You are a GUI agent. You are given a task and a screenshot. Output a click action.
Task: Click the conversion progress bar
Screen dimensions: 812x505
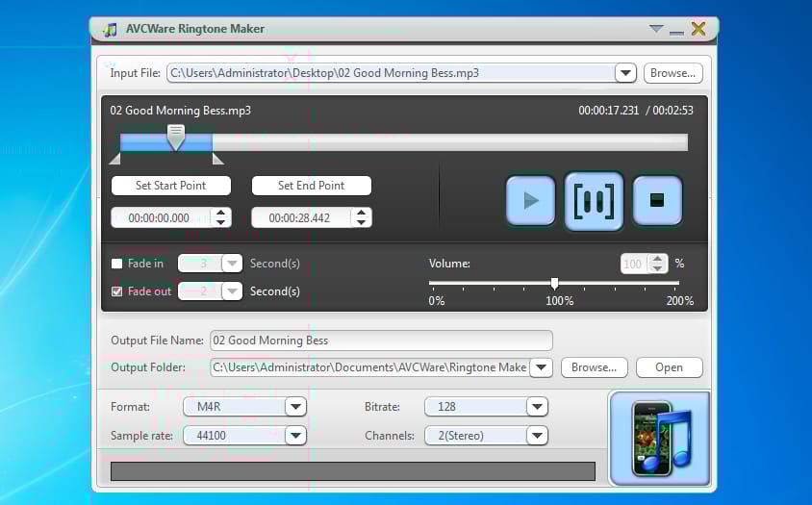tap(353, 471)
